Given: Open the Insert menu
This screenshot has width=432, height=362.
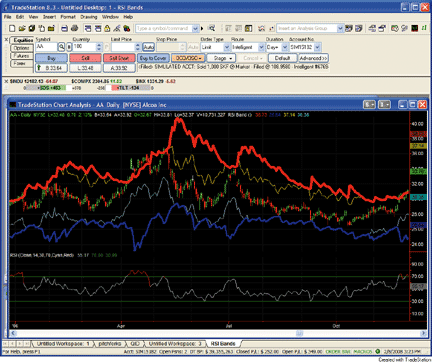Looking at the screenshot, I should click(49, 17).
